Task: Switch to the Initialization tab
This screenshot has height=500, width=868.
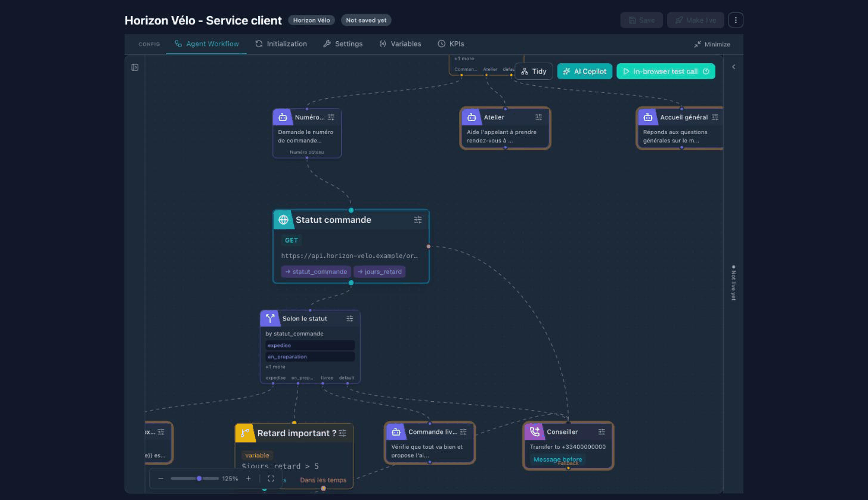Action: [281, 44]
